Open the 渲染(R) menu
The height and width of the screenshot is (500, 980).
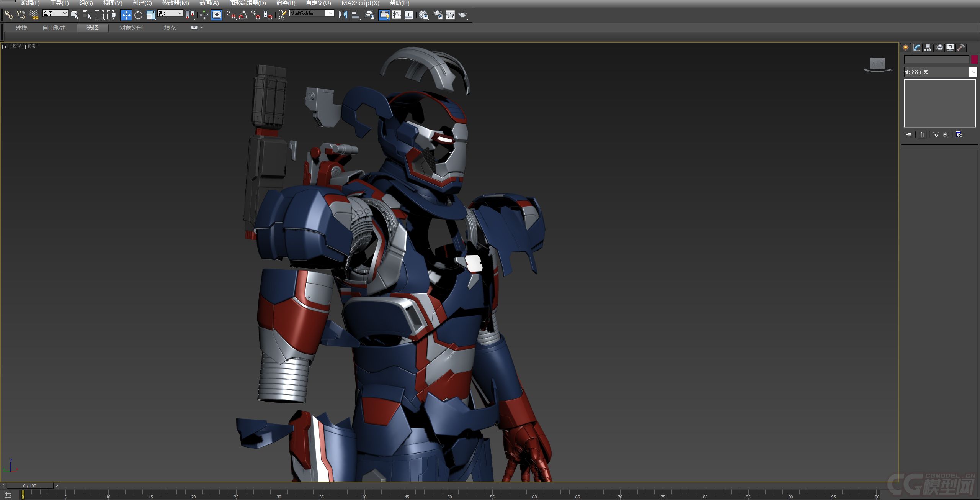286,3
